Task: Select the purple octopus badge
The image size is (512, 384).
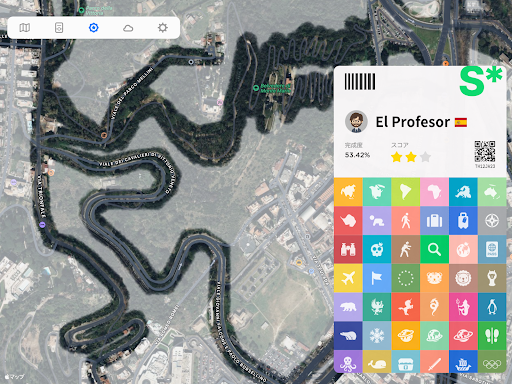Action: (348, 362)
